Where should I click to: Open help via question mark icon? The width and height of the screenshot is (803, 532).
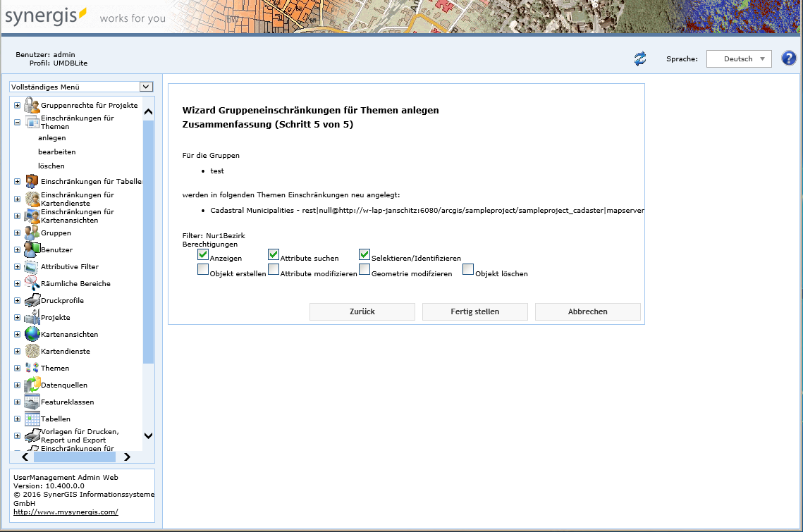pyautogui.click(x=788, y=58)
